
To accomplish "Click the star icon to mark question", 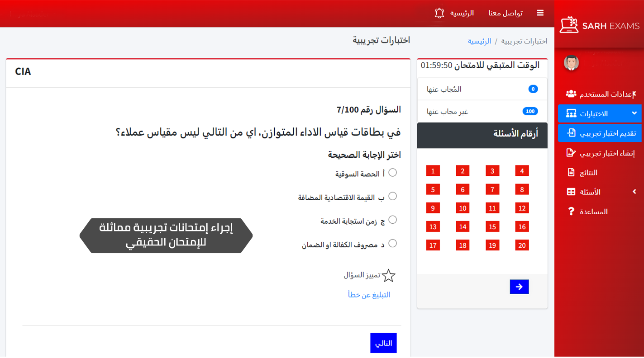I will pos(388,276).
